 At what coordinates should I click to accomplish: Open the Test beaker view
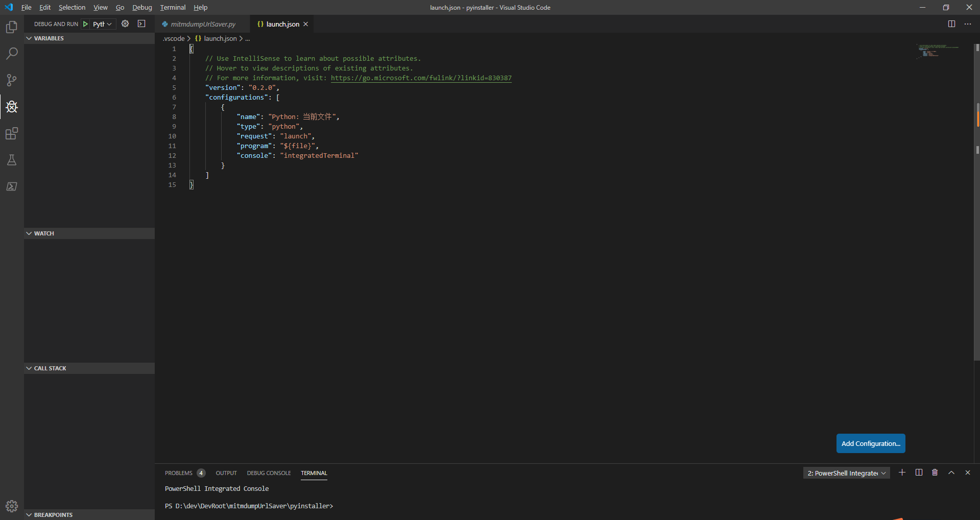coord(11,160)
